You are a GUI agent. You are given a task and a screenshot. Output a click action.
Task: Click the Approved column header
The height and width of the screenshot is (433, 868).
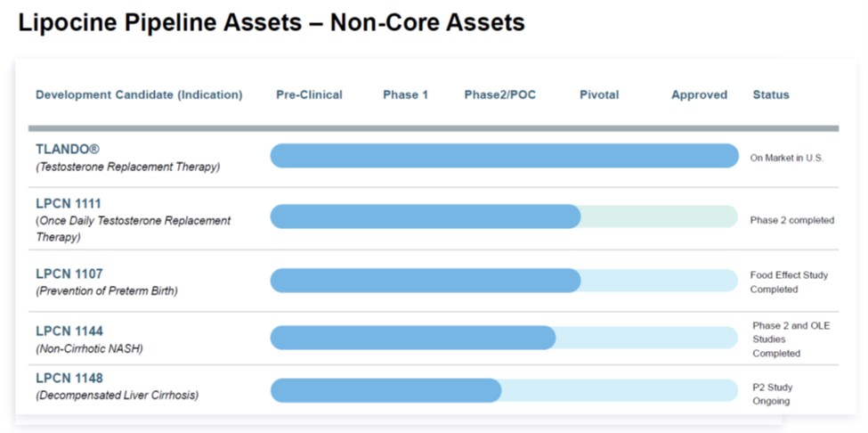click(x=699, y=95)
